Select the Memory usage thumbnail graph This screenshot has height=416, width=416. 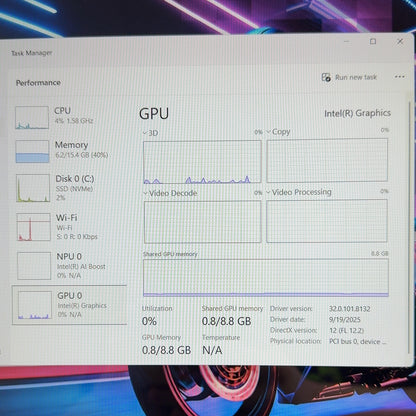pyautogui.click(x=32, y=152)
